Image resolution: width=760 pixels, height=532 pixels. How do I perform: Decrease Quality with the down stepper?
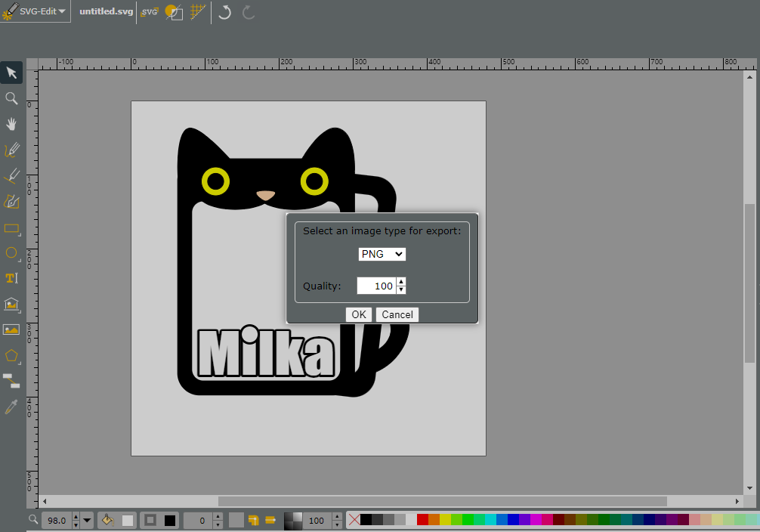click(x=401, y=290)
